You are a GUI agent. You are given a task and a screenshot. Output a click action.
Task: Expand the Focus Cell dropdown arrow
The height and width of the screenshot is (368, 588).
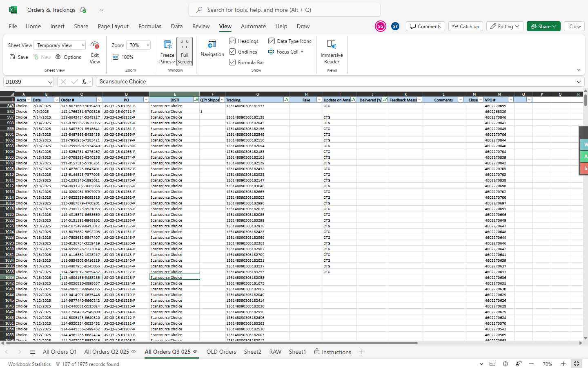click(302, 52)
